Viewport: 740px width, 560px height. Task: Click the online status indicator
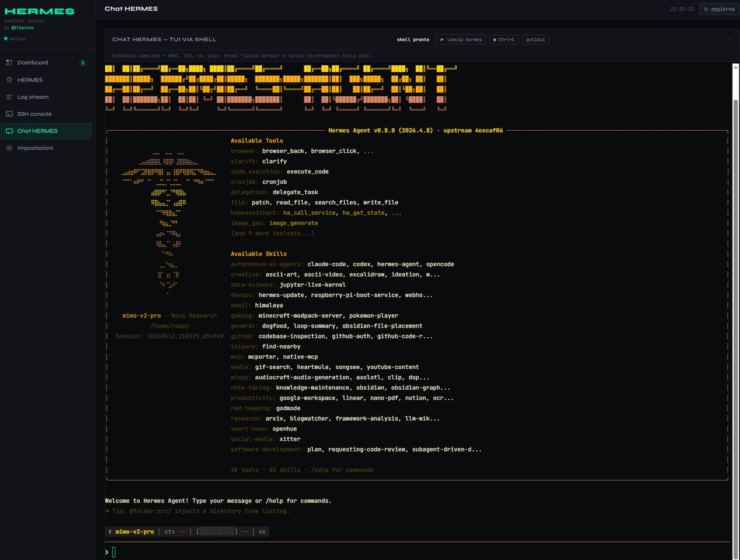(x=15, y=38)
